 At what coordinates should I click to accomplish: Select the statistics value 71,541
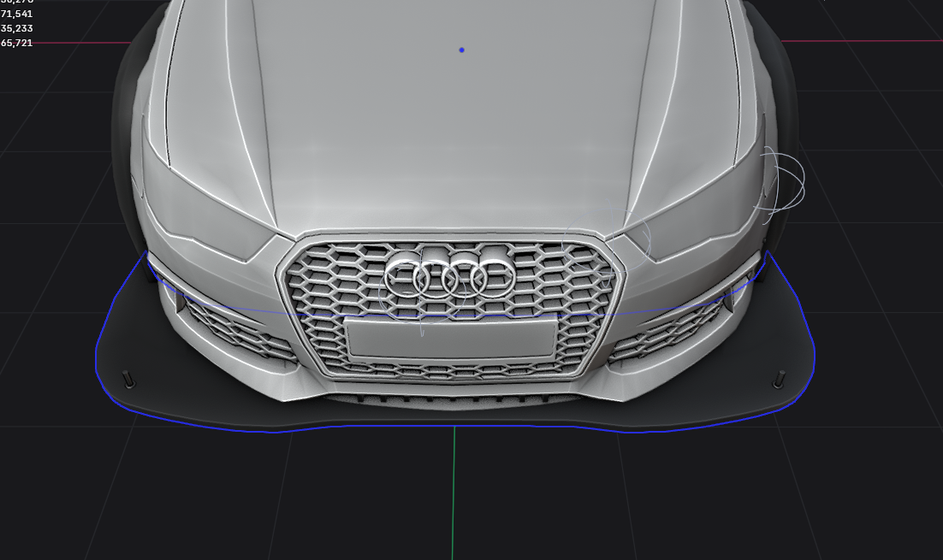(x=17, y=14)
